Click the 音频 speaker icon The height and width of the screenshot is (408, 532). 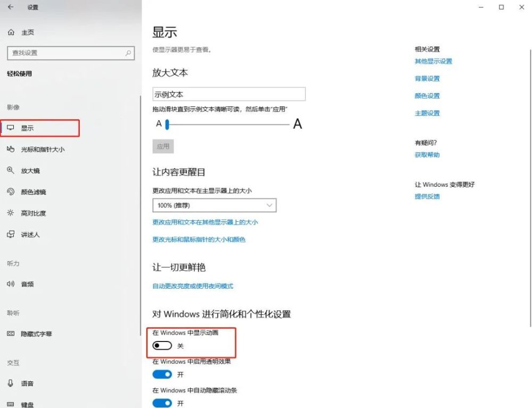(x=11, y=284)
